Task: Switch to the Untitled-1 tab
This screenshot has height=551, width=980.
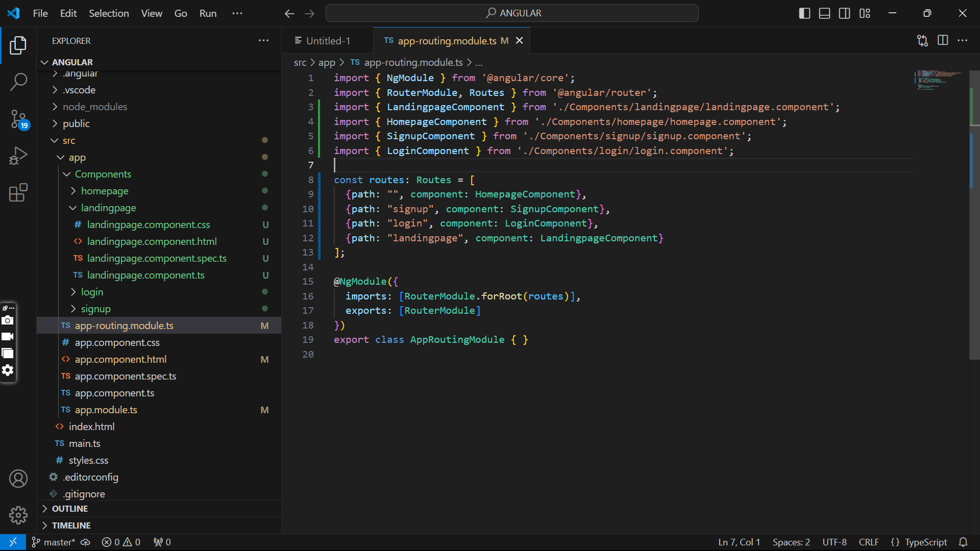Action: pyautogui.click(x=328, y=41)
